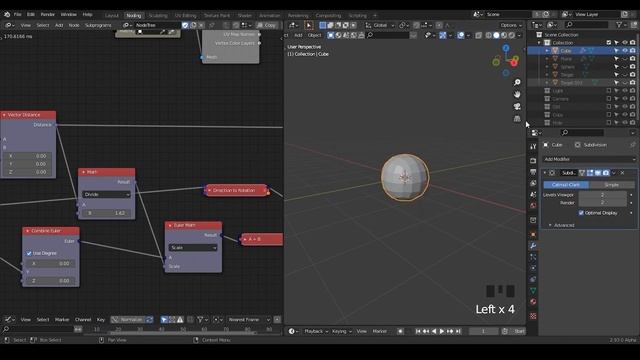Open the Output properties tab
This screenshot has width=640, height=360.
coord(533,172)
